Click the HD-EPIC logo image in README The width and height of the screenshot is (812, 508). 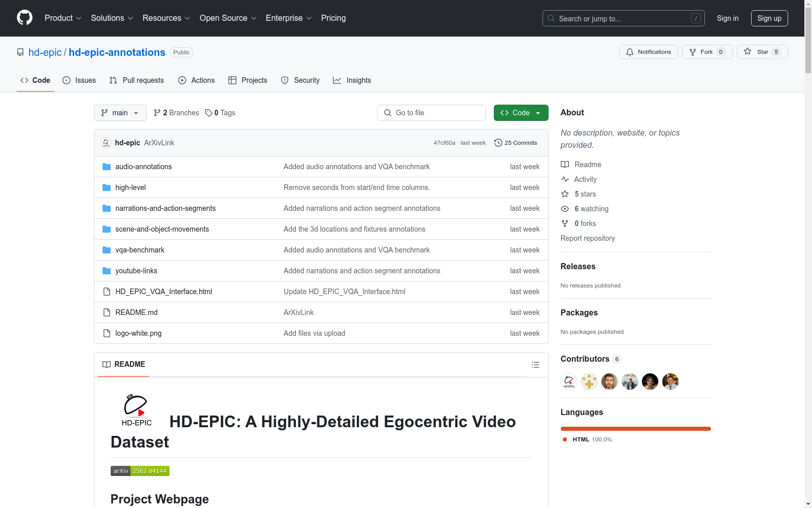click(x=137, y=410)
